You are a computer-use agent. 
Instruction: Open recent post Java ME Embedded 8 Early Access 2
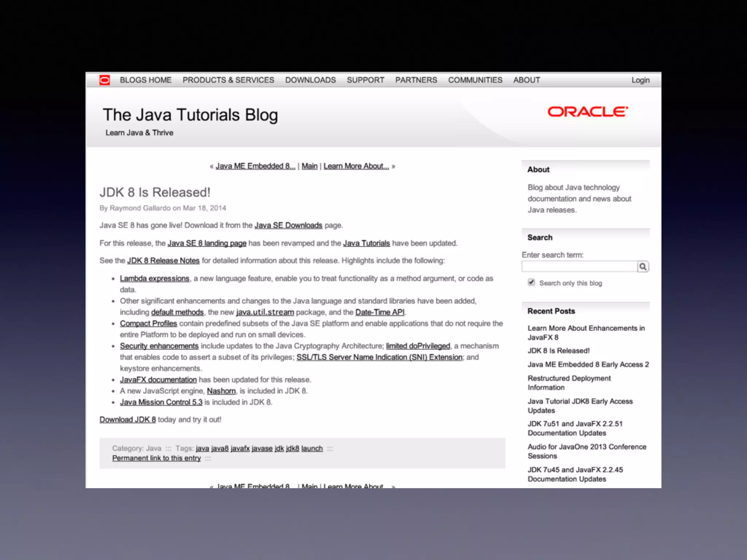coord(588,365)
